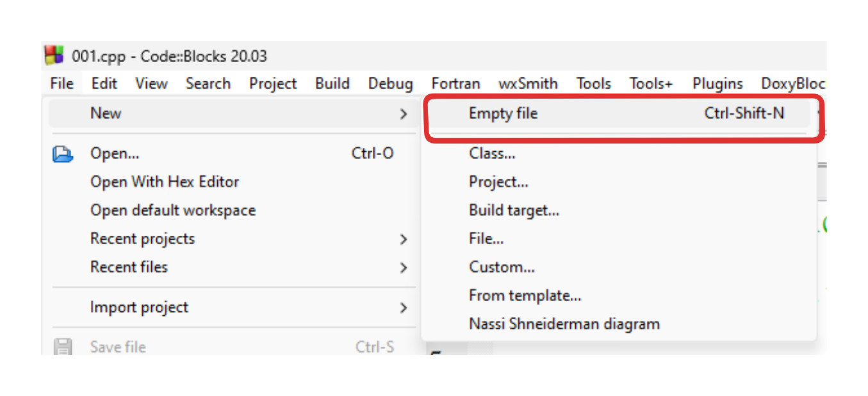Pick the Custom... menu entry
The width and height of the screenshot is (868, 396).
pyautogui.click(x=502, y=267)
